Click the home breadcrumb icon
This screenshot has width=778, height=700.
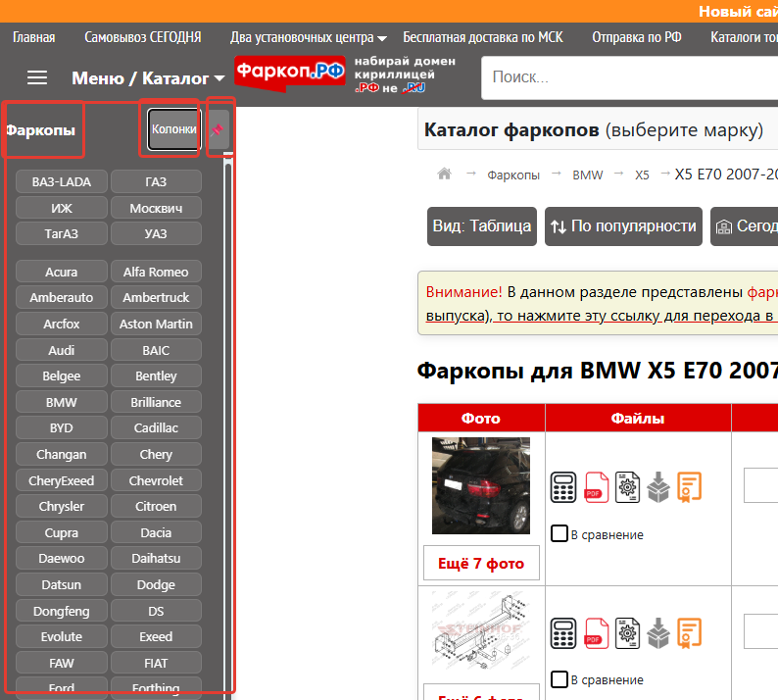(x=444, y=175)
